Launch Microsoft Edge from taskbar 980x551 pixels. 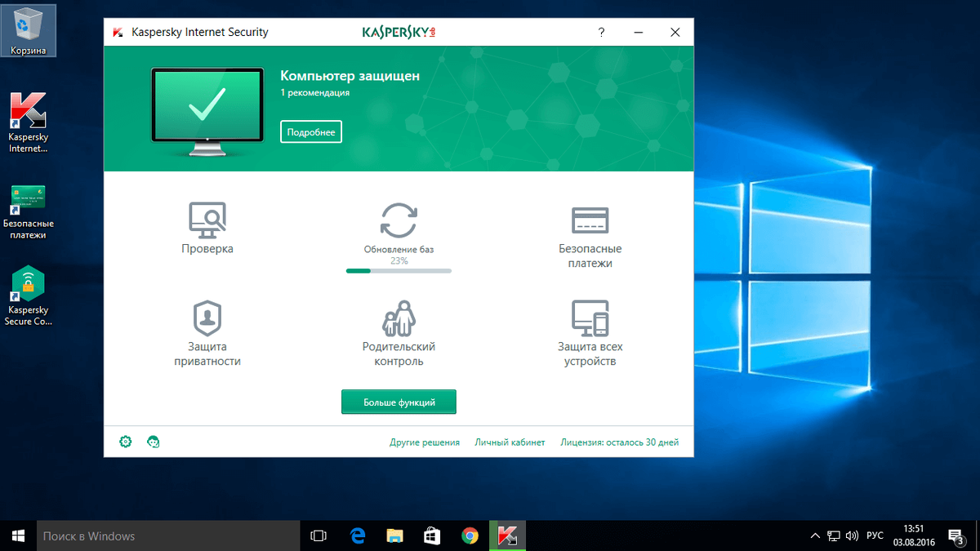click(x=357, y=535)
